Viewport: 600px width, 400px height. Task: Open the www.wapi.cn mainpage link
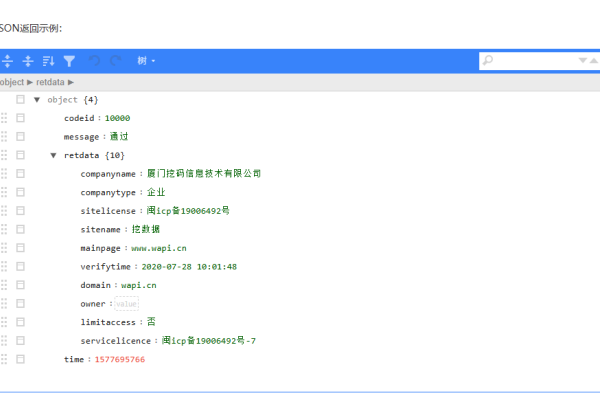pyautogui.click(x=158, y=248)
